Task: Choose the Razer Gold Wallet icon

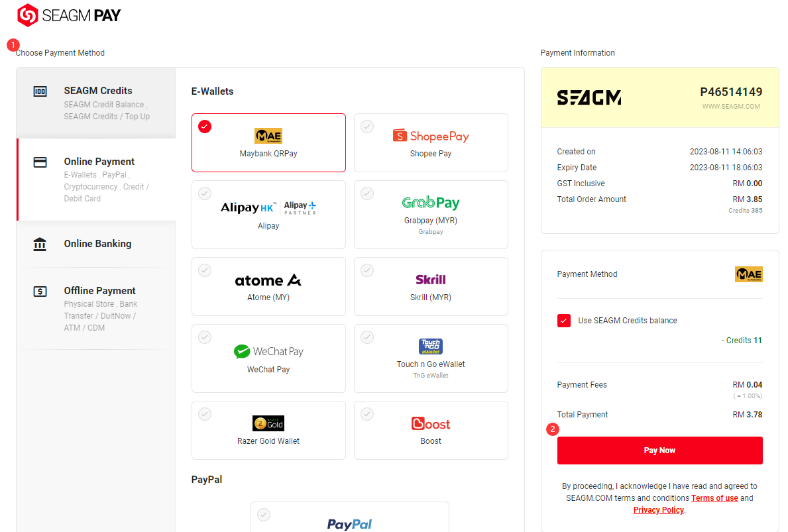Action: pyautogui.click(x=268, y=423)
